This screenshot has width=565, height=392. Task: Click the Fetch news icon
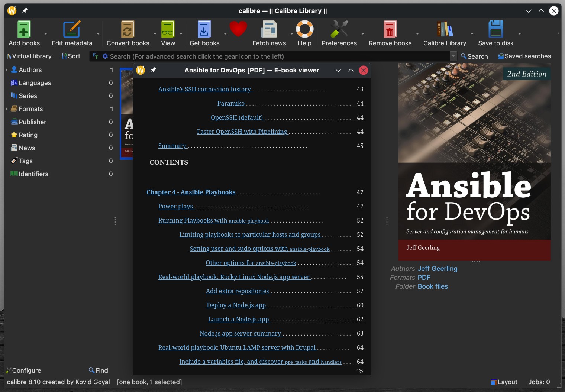tap(269, 29)
